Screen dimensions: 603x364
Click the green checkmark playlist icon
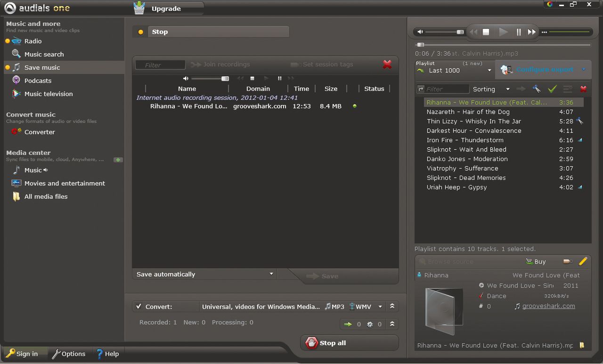click(552, 89)
